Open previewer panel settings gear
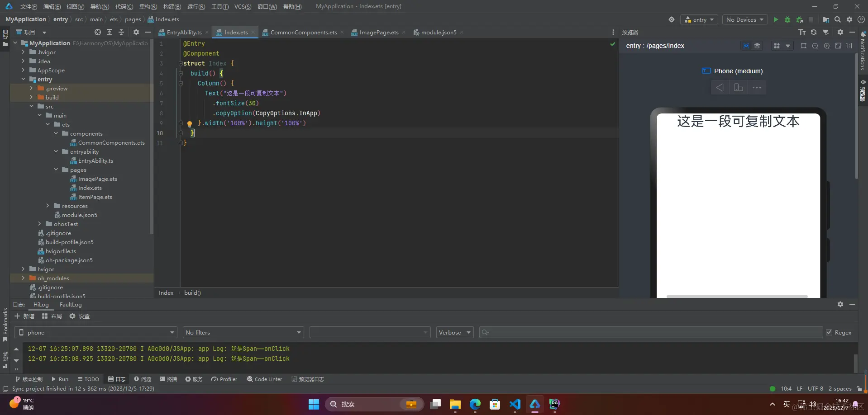 [840, 32]
